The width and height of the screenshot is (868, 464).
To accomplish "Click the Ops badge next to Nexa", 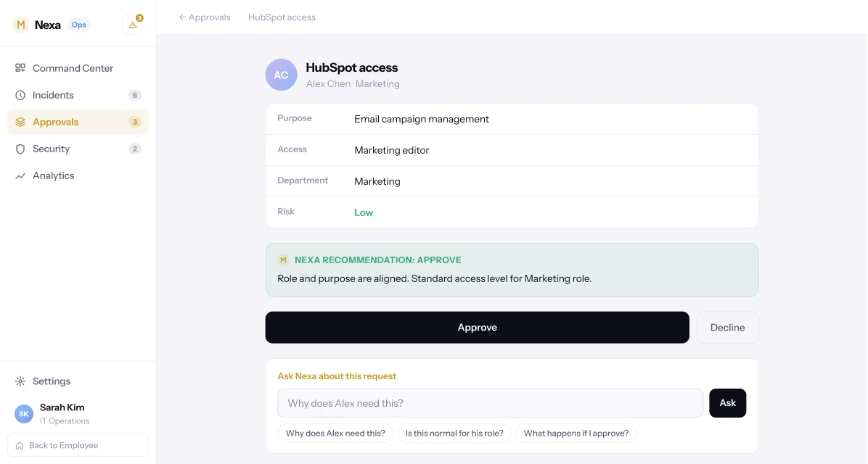I will [78, 25].
